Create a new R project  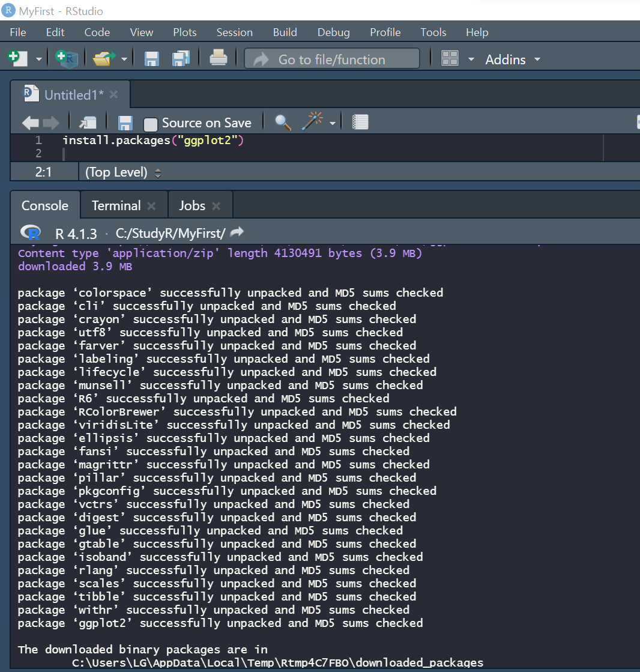(x=67, y=58)
